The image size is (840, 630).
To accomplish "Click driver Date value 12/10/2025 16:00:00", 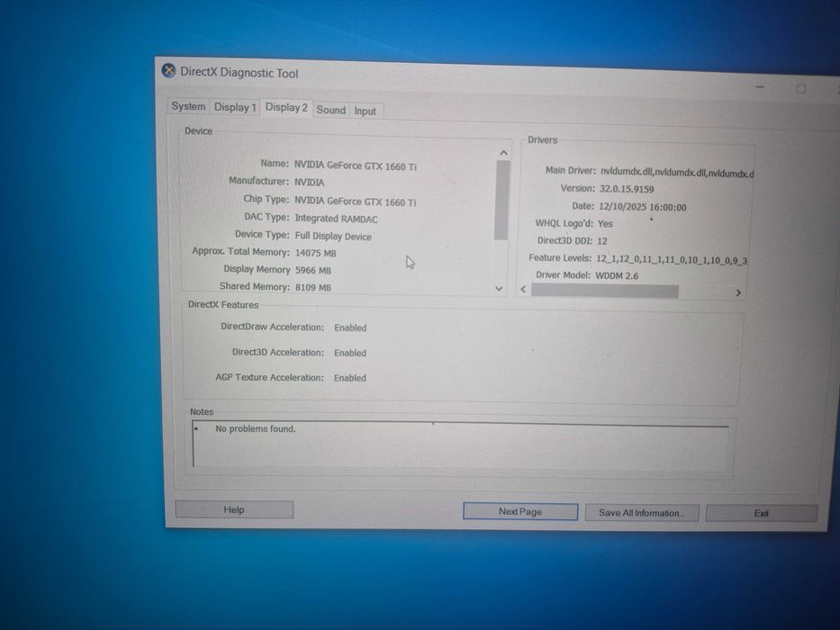I will tap(642, 207).
